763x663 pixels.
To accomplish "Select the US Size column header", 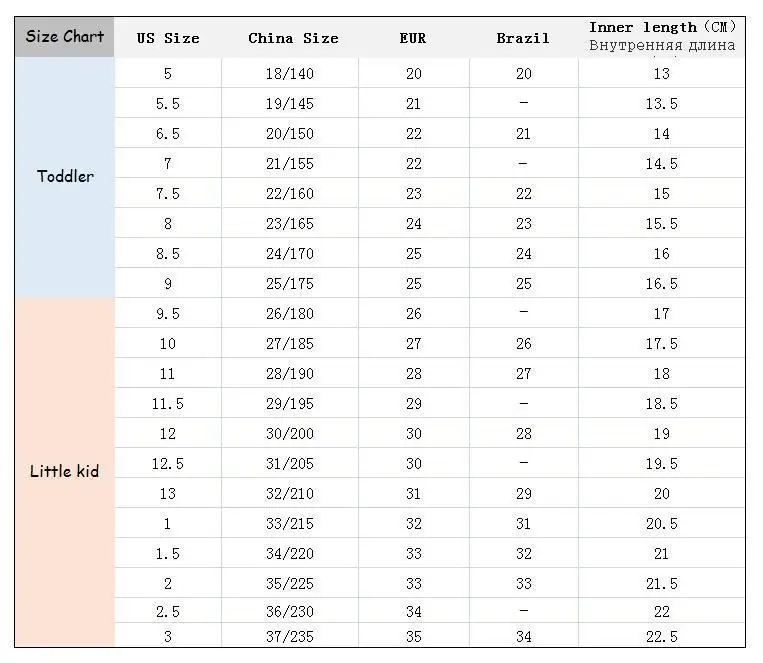I will [x=168, y=38].
